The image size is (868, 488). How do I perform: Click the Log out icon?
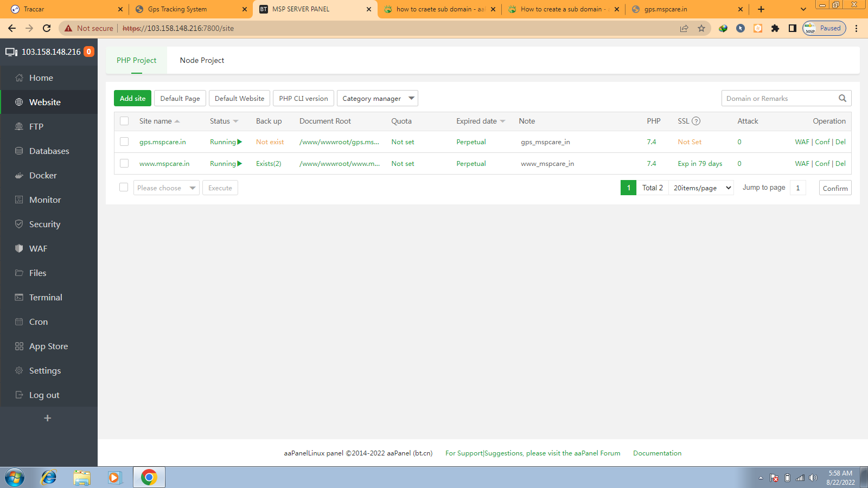point(19,395)
